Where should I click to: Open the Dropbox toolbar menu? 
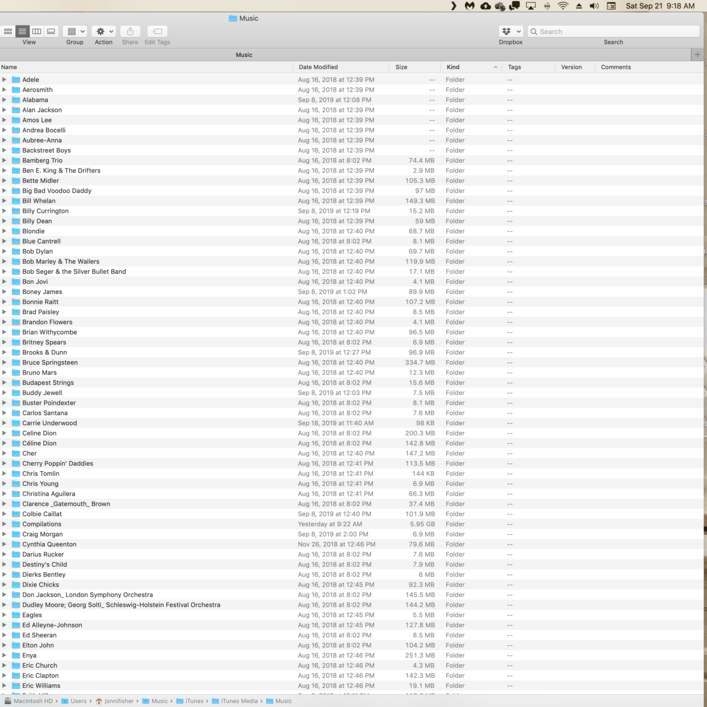(511, 31)
